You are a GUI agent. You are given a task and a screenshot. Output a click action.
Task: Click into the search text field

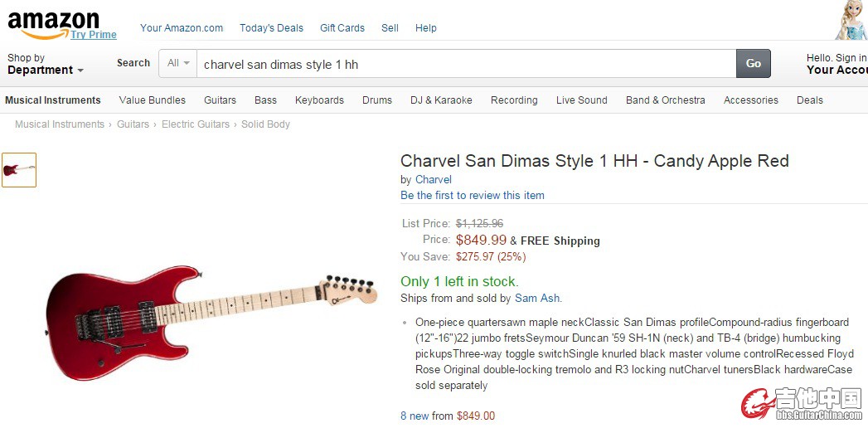(464, 64)
